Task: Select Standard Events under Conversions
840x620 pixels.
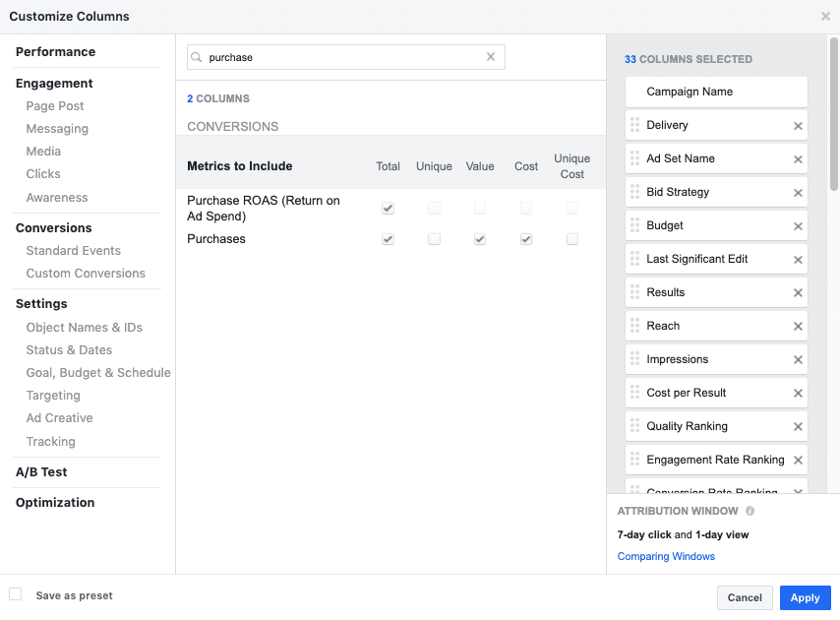Action: pyautogui.click(x=73, y=251)
